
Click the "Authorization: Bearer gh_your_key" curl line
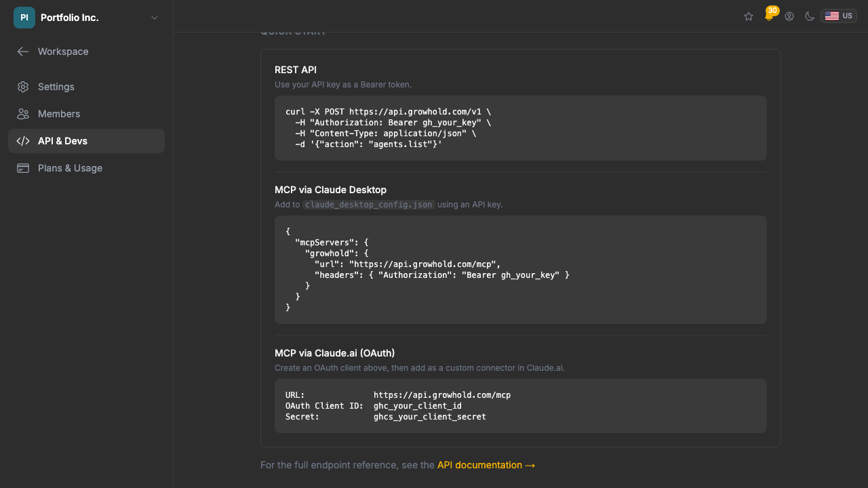393,123
